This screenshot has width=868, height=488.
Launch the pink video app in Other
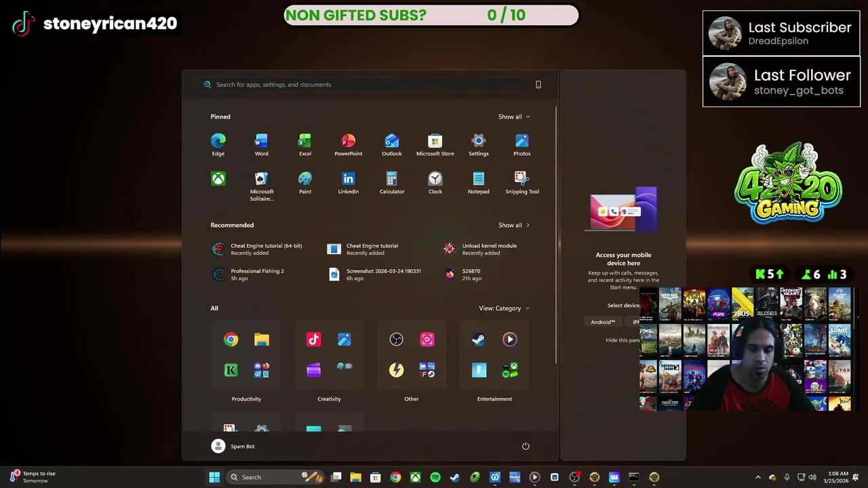point(427,340)
